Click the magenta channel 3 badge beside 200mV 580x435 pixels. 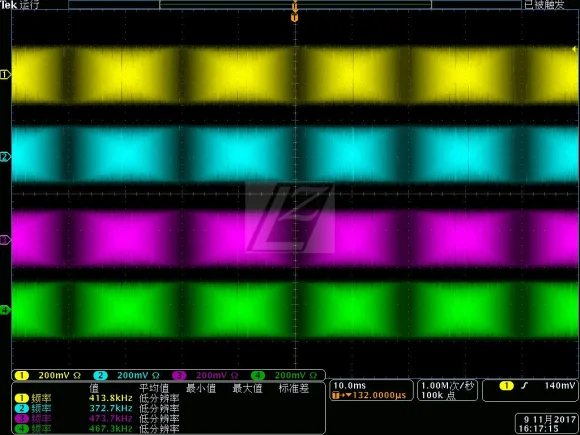coord(179,375)
